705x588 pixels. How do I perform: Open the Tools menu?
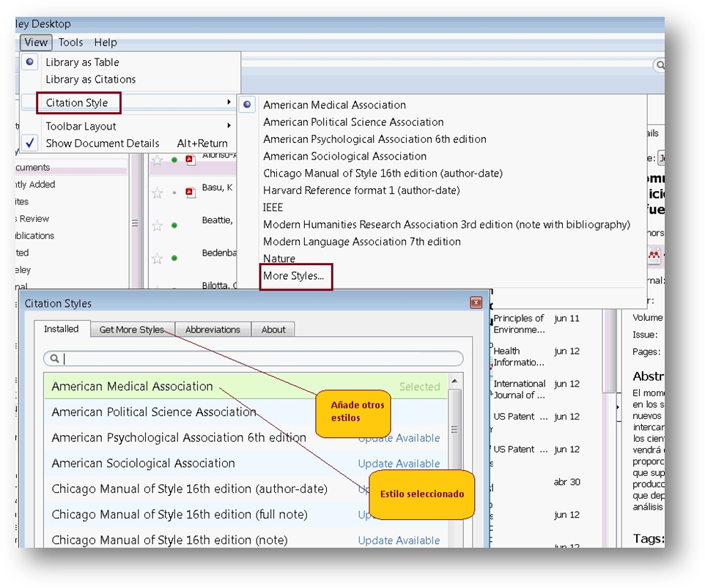point(70,42)
